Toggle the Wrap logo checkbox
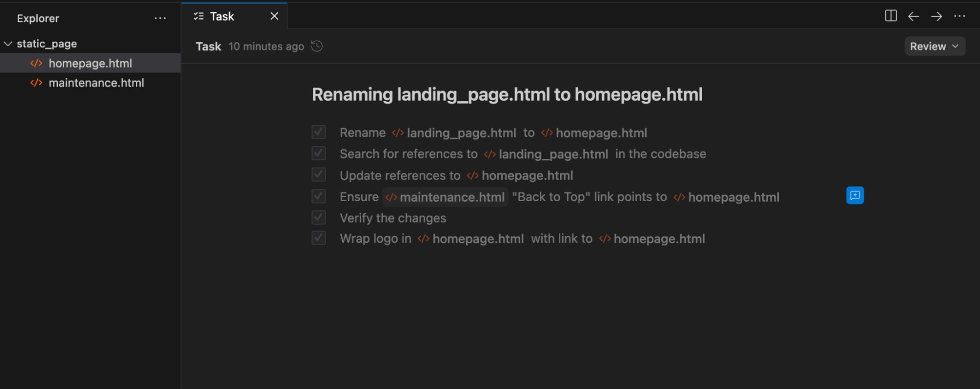Image resolution: width=980 pixels, height=389 pixels. pyautogui.click(x=319, y=238)
